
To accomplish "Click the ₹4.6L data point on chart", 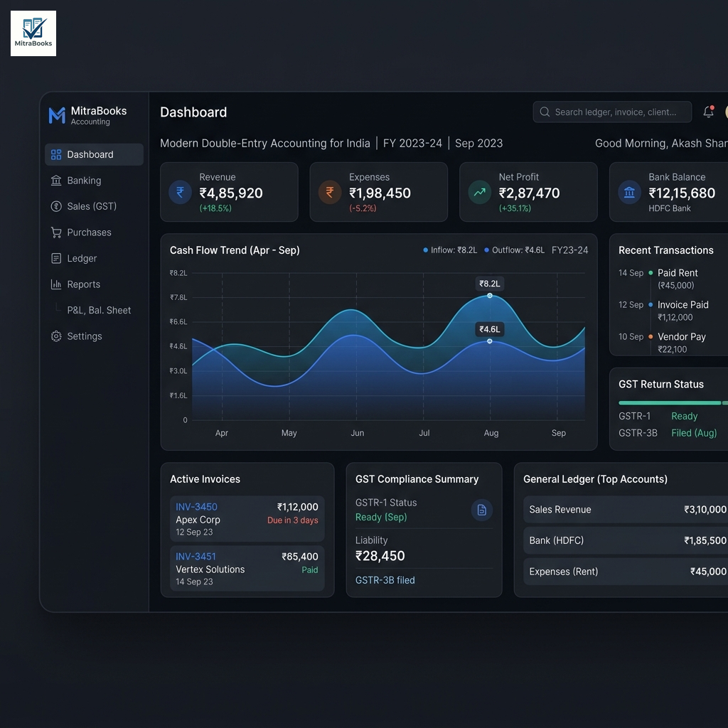I will tap(489, 341).
